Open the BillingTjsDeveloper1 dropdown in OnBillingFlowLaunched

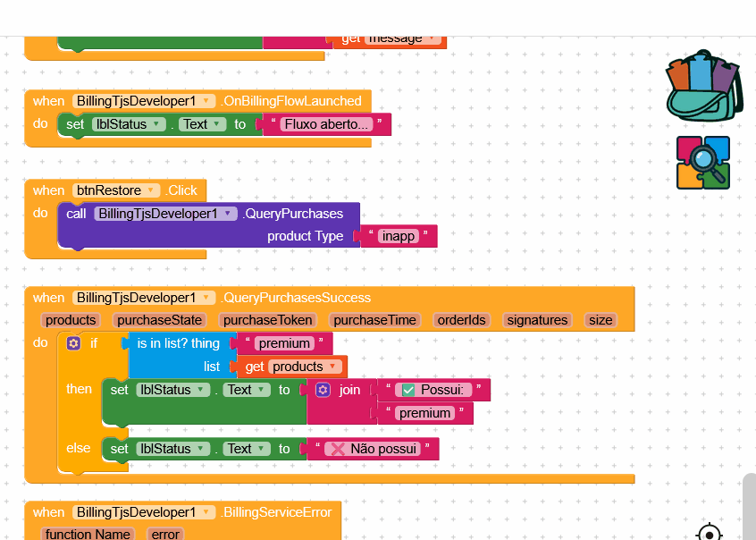pyautogui.click(x=206, y=101)
